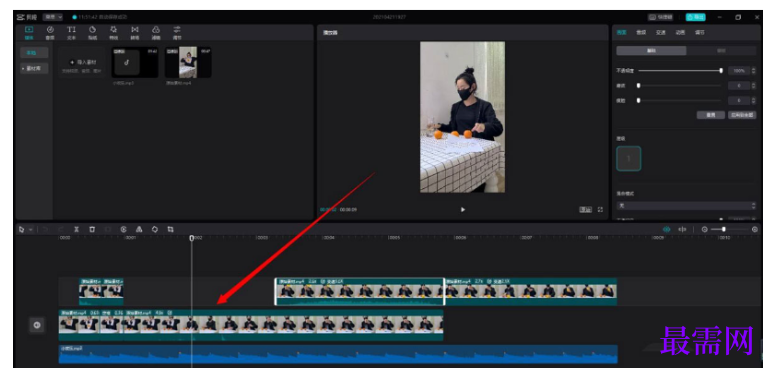Click the third slider's value field showing 0
772x372 pixels.
click(739, 100)
